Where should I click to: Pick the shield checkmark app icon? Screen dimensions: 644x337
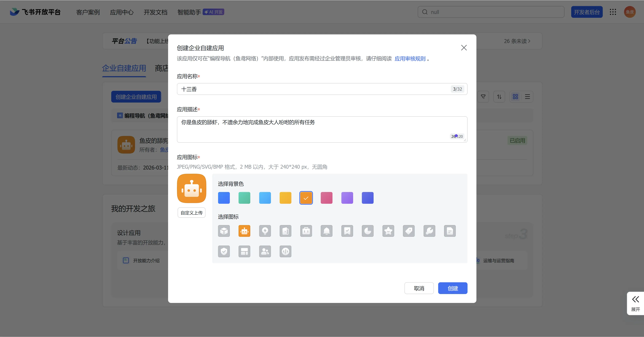[224, 251]
